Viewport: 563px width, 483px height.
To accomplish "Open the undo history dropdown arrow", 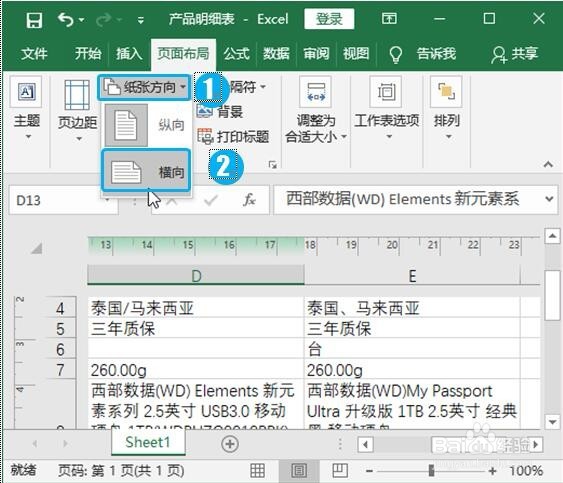I will click(x=82, y=19).
